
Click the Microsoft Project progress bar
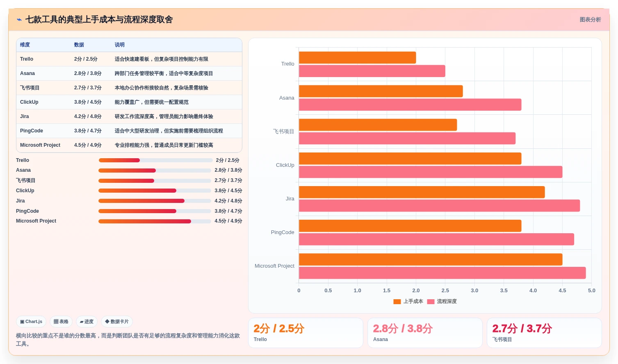coord(155,221)
